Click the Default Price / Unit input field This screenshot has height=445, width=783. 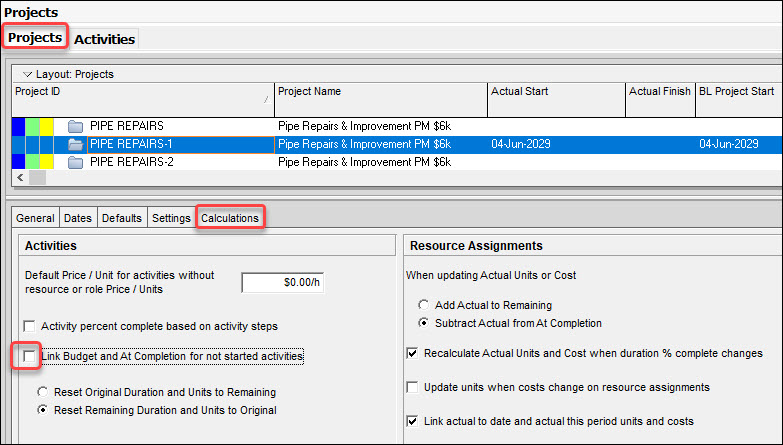[x=283, y=283]
